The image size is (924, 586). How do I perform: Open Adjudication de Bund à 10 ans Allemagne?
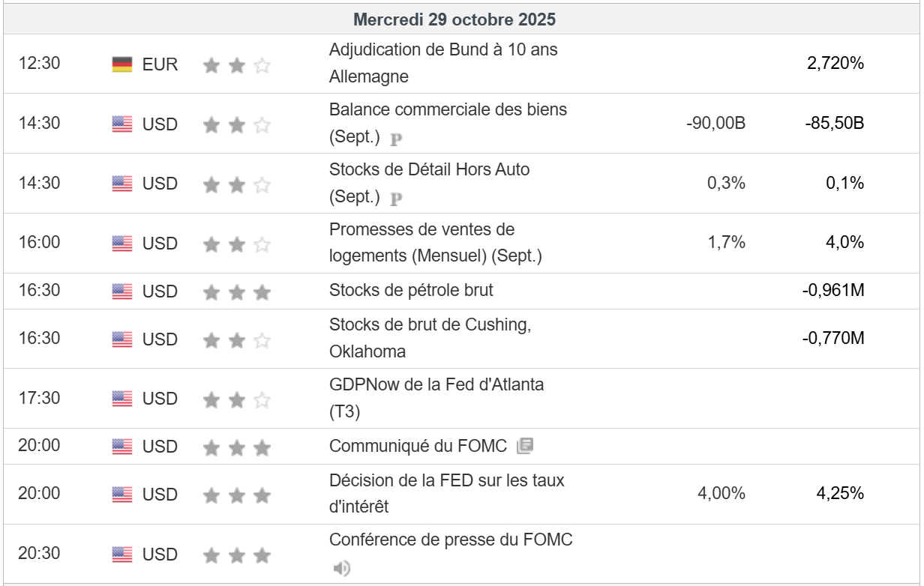click(x=443, y=63)
